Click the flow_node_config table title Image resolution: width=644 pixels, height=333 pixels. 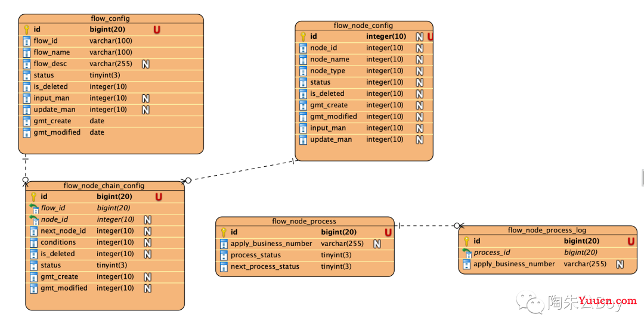tap(364, 26)
